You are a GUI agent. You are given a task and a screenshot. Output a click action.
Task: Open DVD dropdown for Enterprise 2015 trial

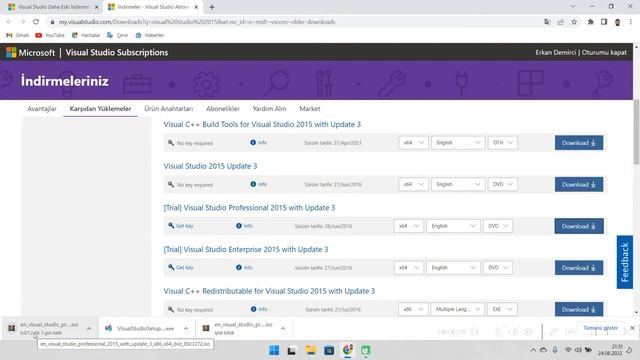click(498, 267)
